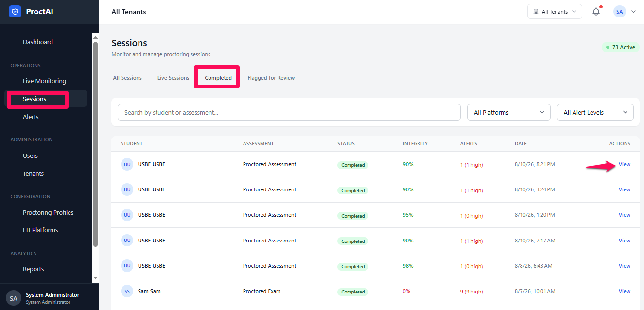Image resolution: width=644 pixels, height=310 pixels.
Task: Click the STUDENT column header
Action: point(132,144)
